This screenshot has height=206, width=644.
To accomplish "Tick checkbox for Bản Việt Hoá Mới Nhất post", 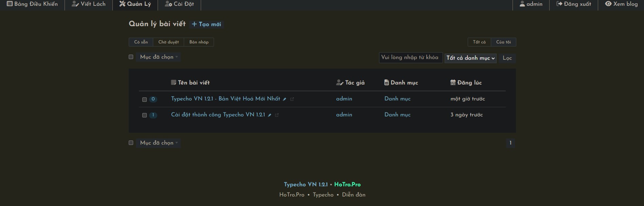I will pos(144,99).
